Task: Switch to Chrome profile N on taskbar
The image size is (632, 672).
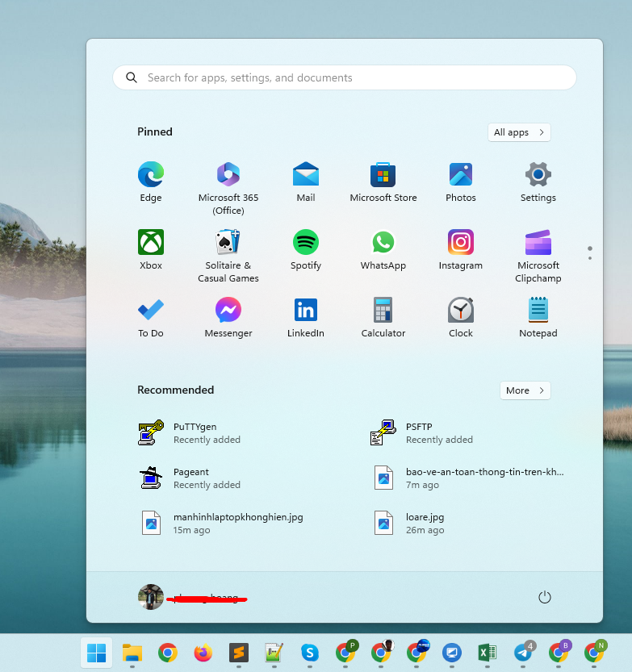Action: [x=594, y=653]
